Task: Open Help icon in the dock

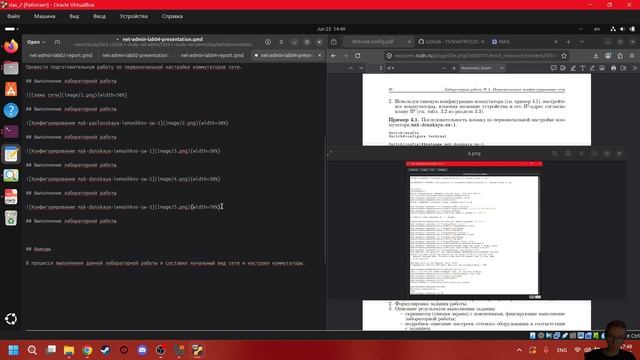Action: click(x=11, y=110)
